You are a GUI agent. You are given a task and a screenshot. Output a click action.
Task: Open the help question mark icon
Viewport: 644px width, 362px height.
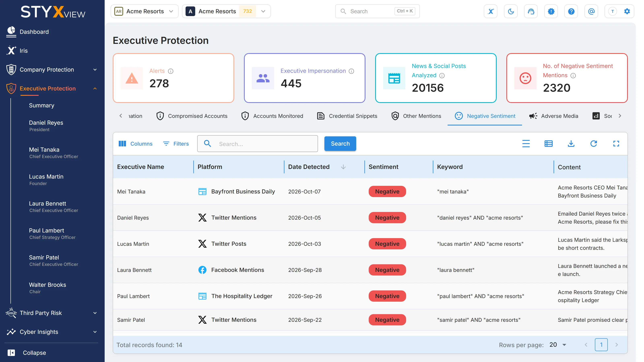[571, 11]
